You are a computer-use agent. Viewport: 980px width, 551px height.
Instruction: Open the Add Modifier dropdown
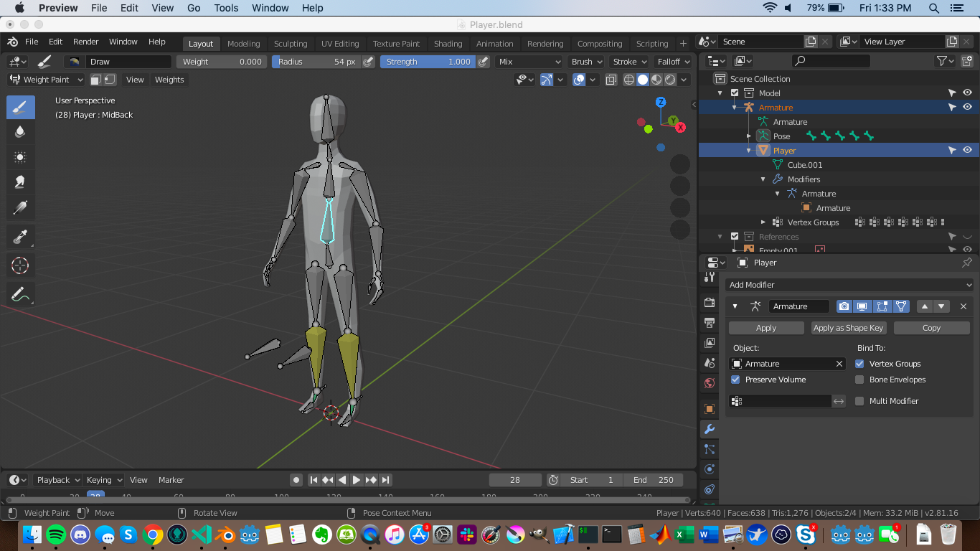point(849,285)
